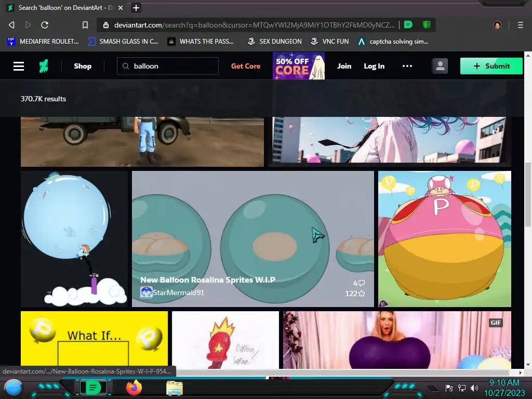Open the green shield extension icon
This screenshot has width=532, height=399.
click(427, 24)
